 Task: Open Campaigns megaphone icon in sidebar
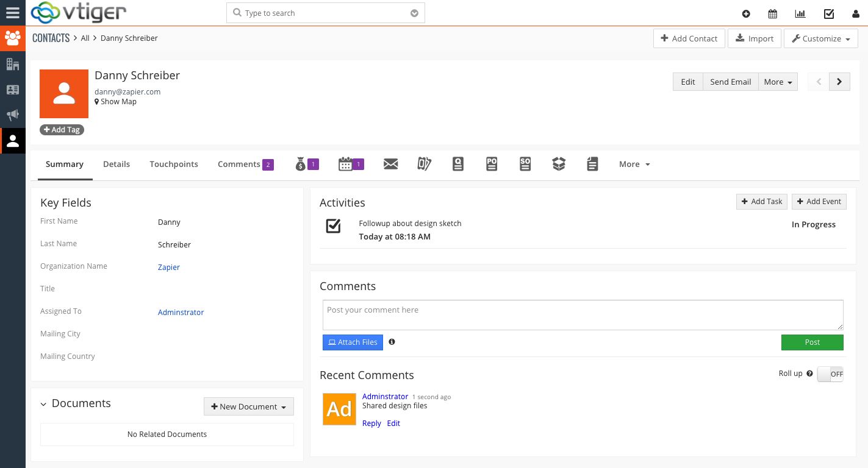(13, 115)
